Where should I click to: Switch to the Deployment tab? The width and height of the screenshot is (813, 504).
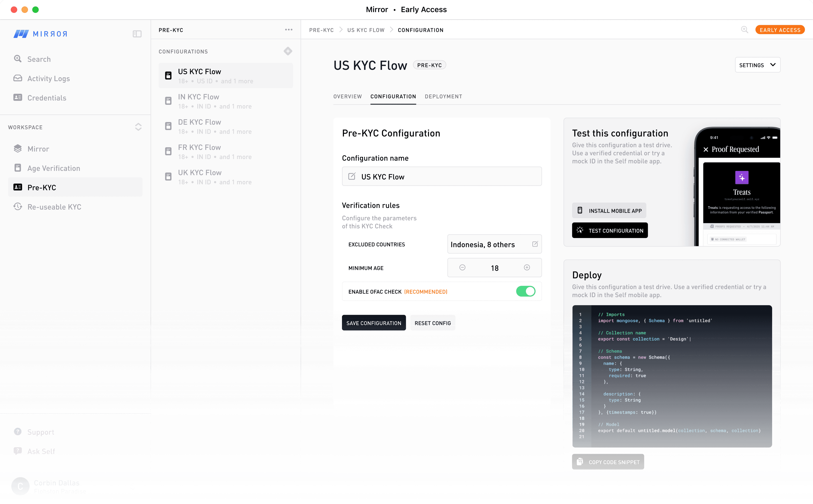443,96
